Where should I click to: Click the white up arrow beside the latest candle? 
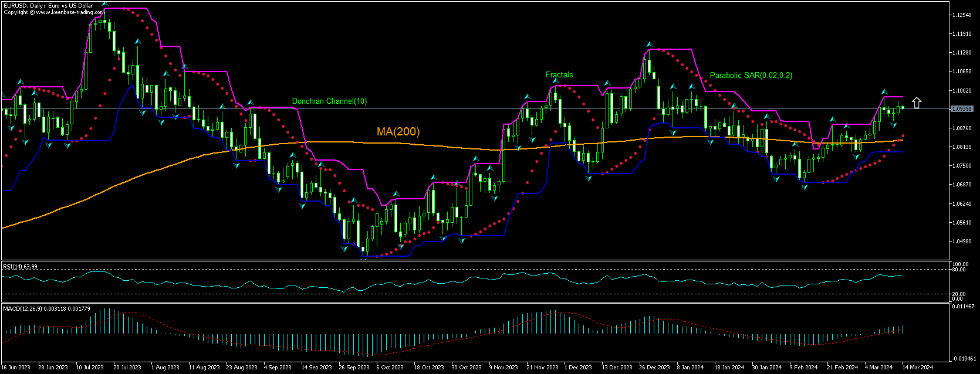tap(917, 103)
